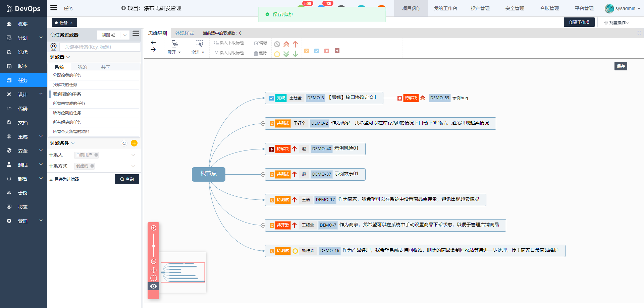
Task: Click the locate root crosshair icon
Action: pyautogui.click(x=154, y=278)
